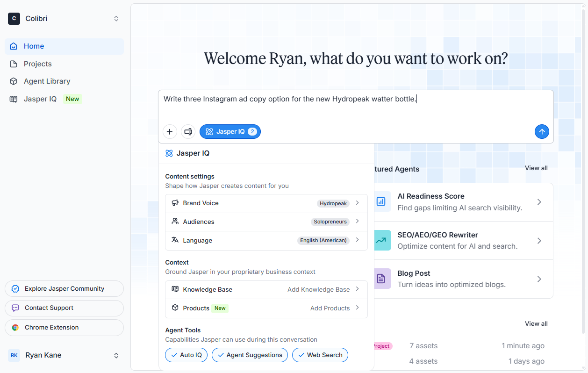Expand the Products row chevron
Viewport: 588px width, 373px height.
[x=358, y=308]
